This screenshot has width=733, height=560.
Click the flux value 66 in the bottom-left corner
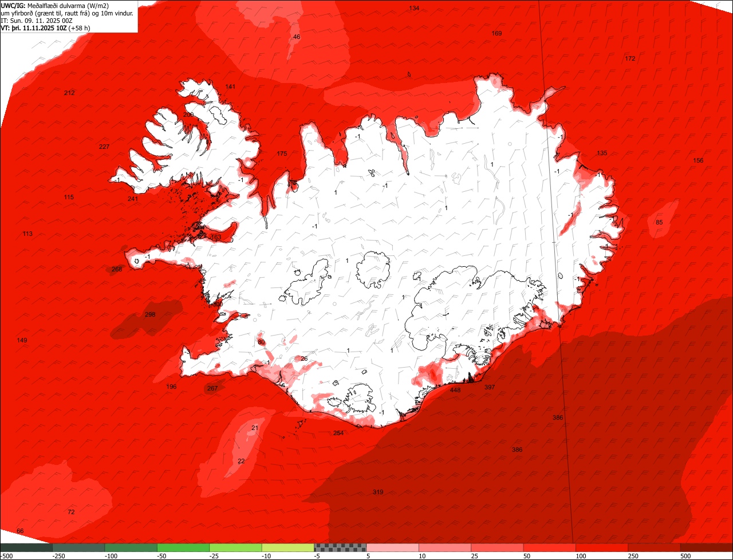20,531
